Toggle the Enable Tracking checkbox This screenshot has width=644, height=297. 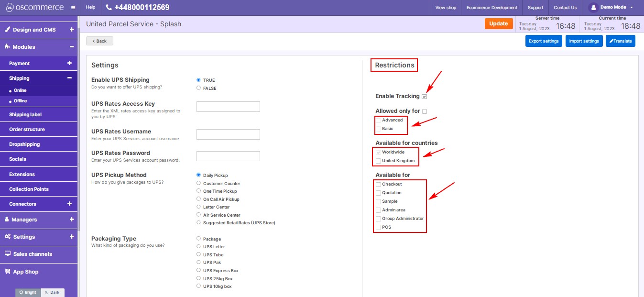[424, 97]
